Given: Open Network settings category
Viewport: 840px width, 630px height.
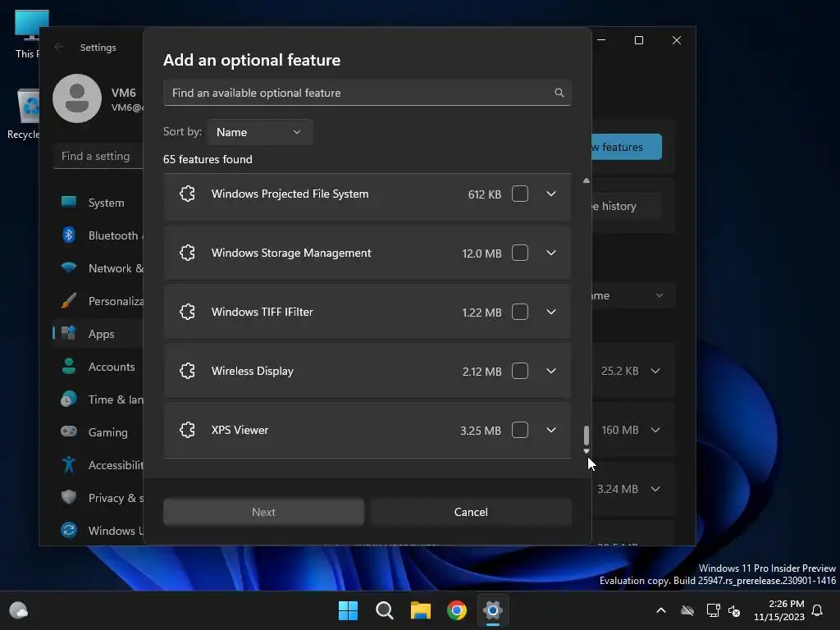Looking at the screenshot, I should [x=98, y=268].
